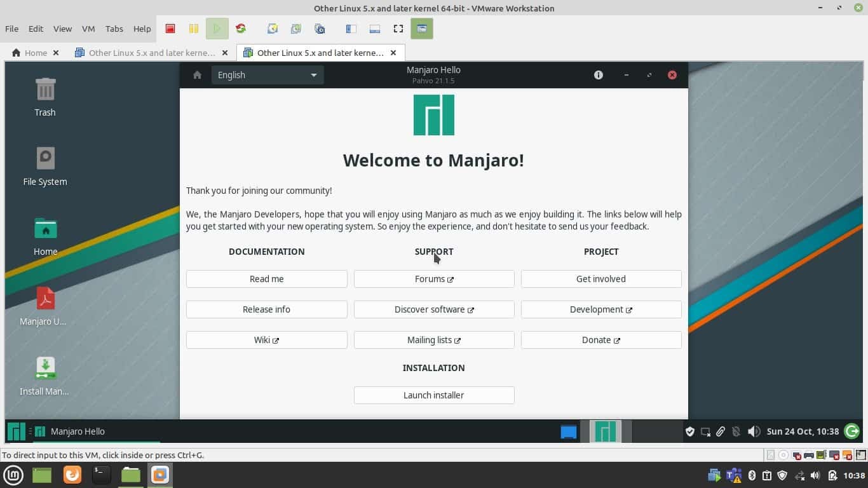Click the CD/DVD device icon in VMware status bar

pyautogui.click(x=783, y=455)
